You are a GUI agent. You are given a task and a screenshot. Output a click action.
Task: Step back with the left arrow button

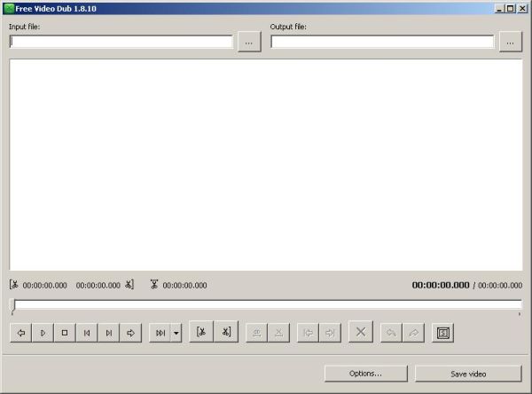(x=20, y=333)
